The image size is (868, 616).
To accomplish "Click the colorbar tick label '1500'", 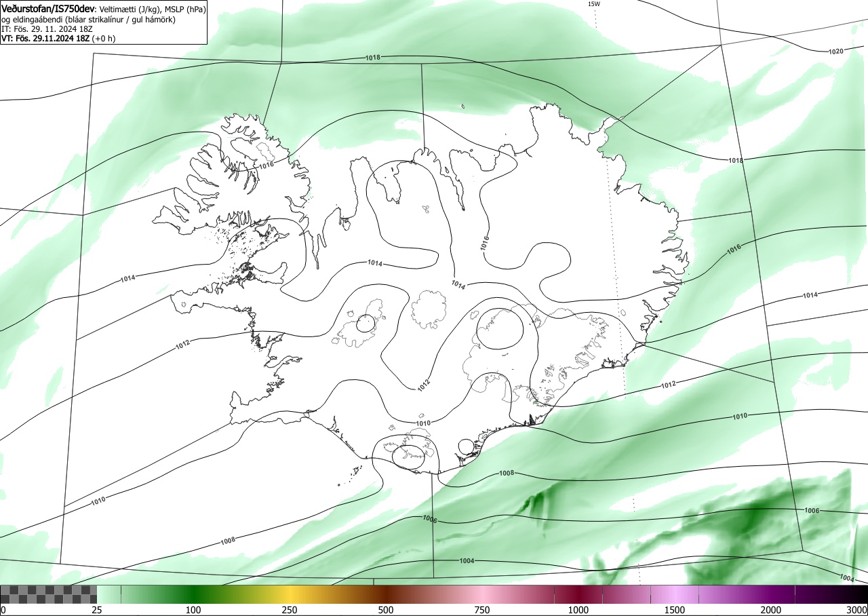I will click(675, 610).
